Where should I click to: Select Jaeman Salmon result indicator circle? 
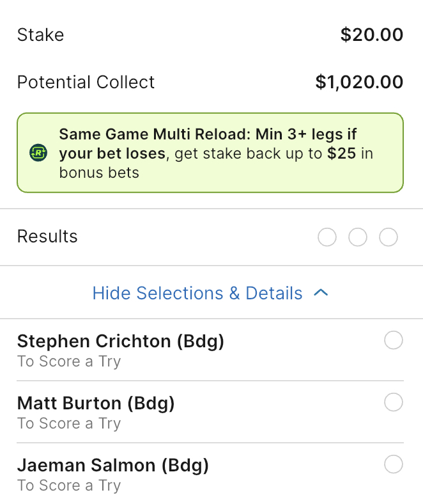coord(394,464)
